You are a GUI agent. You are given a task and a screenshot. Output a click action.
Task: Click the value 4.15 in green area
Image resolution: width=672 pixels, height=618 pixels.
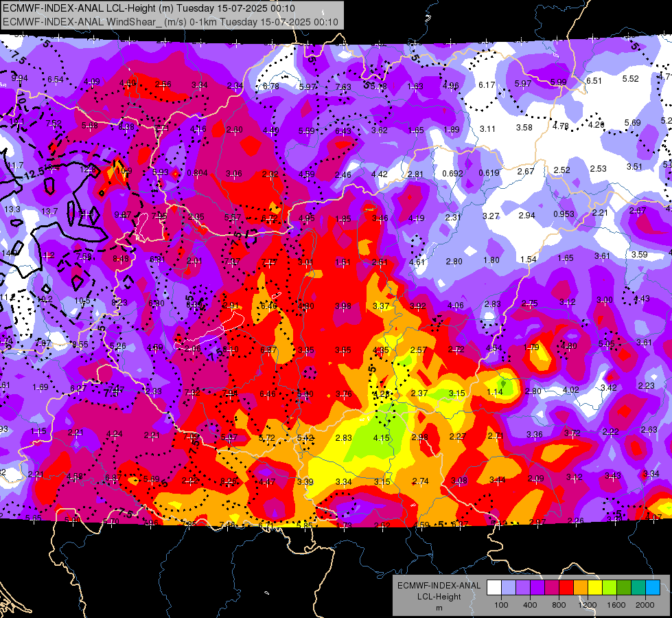pos(382,438)
